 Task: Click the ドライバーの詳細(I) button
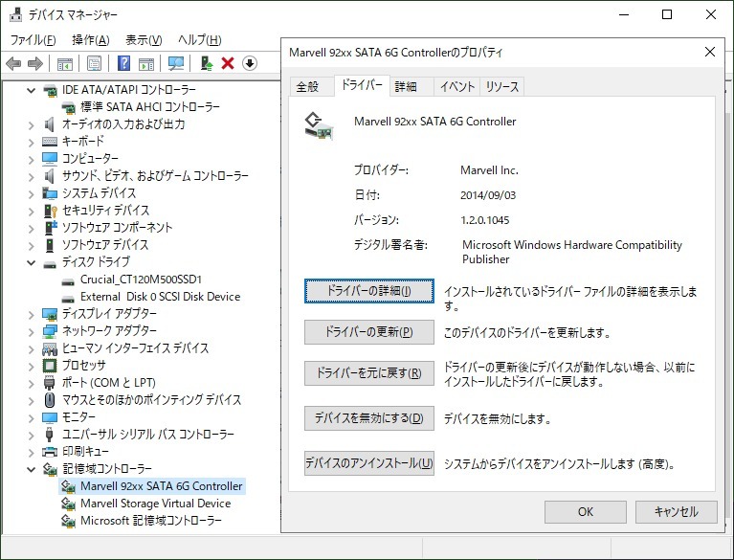(x=368, y=291)
